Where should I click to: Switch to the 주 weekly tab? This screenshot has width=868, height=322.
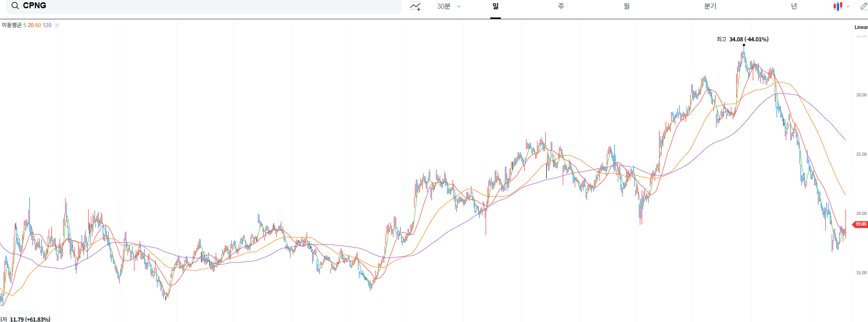(561, 6)
